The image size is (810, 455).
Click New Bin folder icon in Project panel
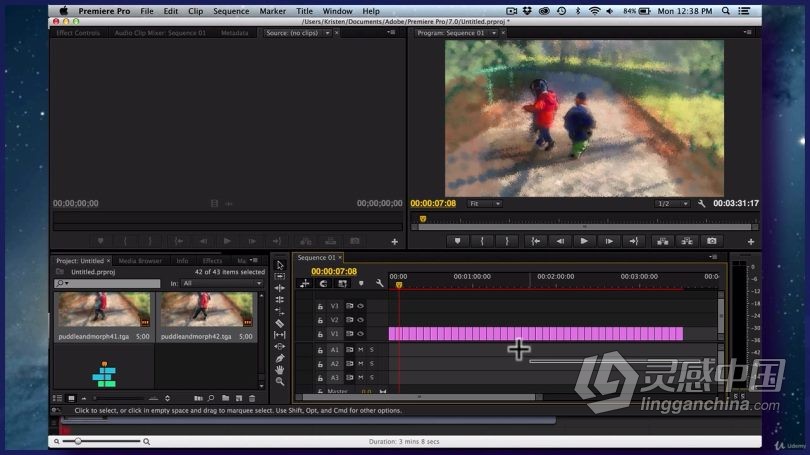click(225, 398)
